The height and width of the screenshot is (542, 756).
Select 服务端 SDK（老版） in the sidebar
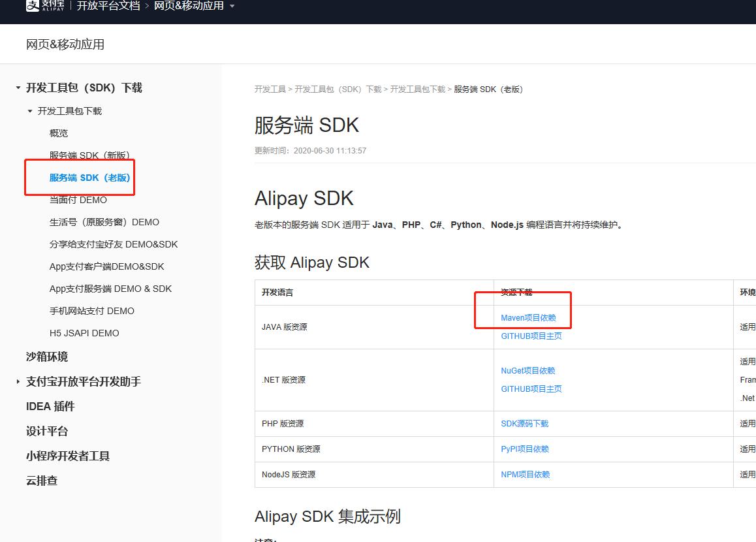tap(89, 178)
